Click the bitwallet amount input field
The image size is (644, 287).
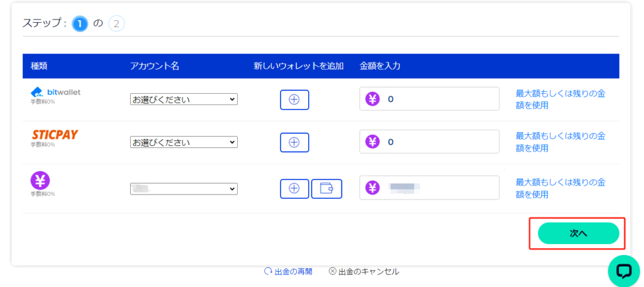(x=429, y=99)
